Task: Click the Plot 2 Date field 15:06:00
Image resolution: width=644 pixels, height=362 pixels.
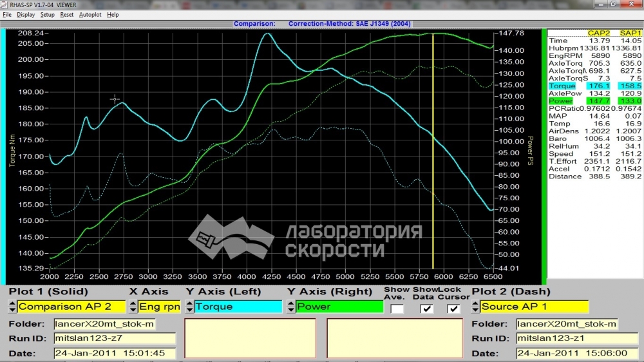Action: 577,353
